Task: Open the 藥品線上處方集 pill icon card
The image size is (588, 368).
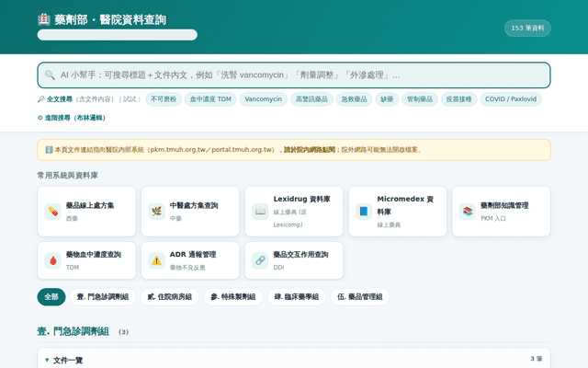Action: tap(53, 212)
